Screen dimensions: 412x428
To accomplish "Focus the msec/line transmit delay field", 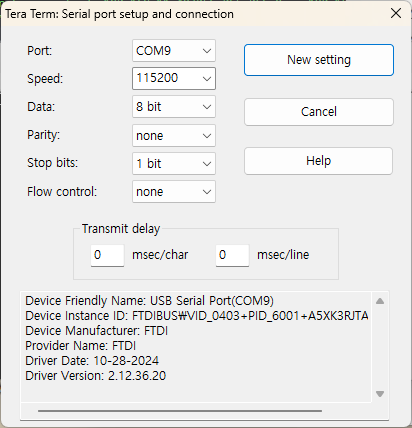I will (232, 255).
